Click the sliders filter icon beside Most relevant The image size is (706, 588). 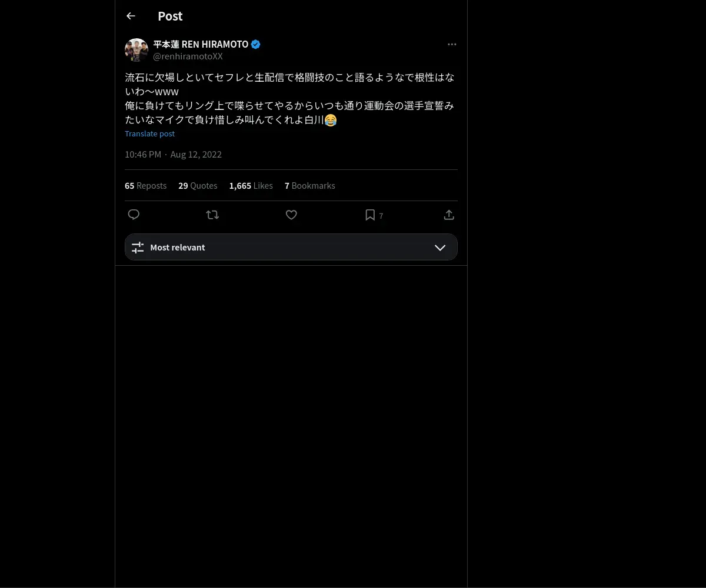pyautogui.click(x=138, y=248)
